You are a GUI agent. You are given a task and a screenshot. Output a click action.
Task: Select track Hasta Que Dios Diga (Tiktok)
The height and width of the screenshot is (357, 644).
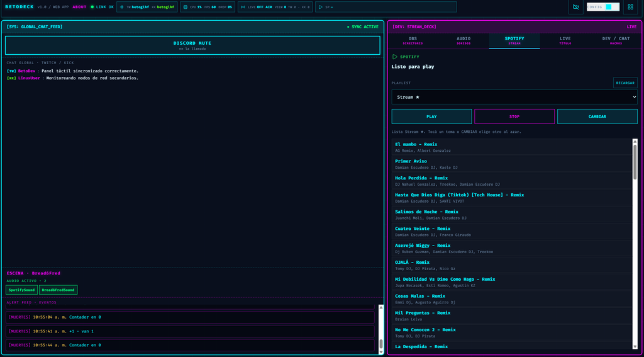pyautogui.click(x=512, y=198)
